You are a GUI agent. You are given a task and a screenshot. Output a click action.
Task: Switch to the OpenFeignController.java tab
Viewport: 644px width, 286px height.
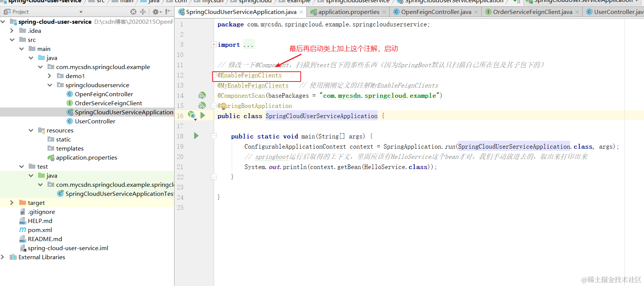point(436,12)
